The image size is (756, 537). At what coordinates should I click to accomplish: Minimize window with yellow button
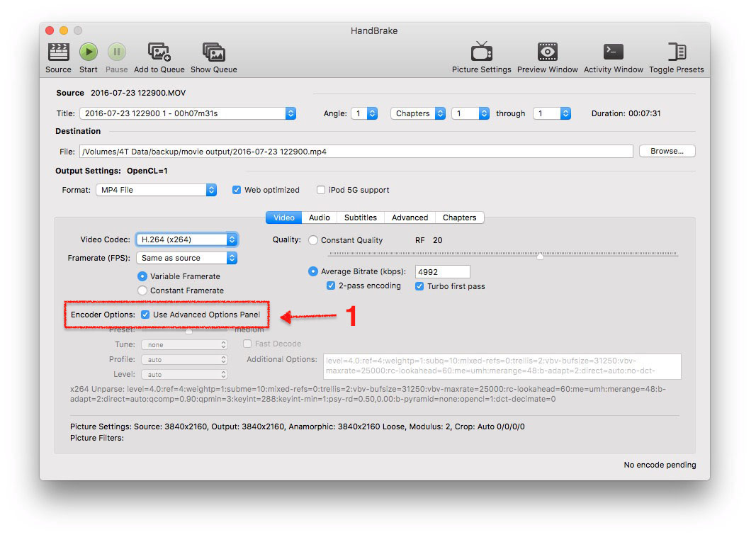click(64, 30)
